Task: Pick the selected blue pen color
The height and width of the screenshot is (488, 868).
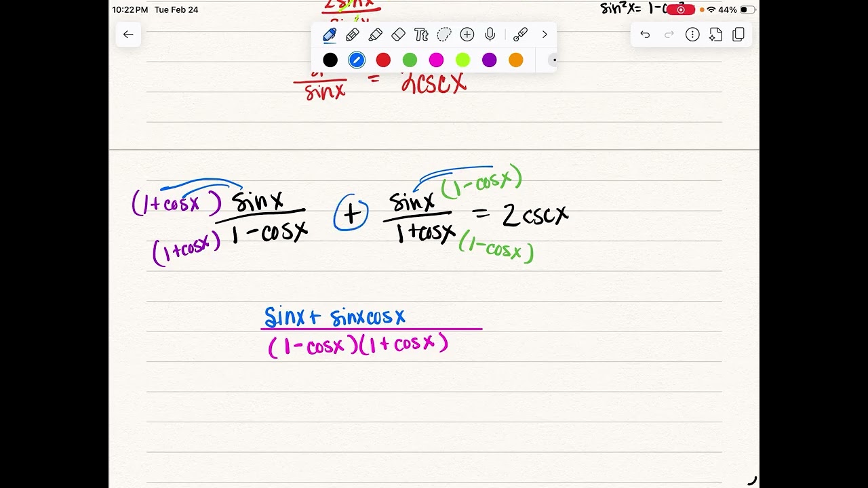Action: 357,60
